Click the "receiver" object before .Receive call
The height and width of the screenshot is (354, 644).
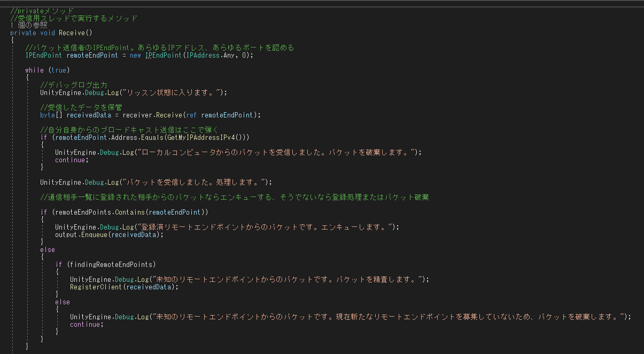[137, 115]
